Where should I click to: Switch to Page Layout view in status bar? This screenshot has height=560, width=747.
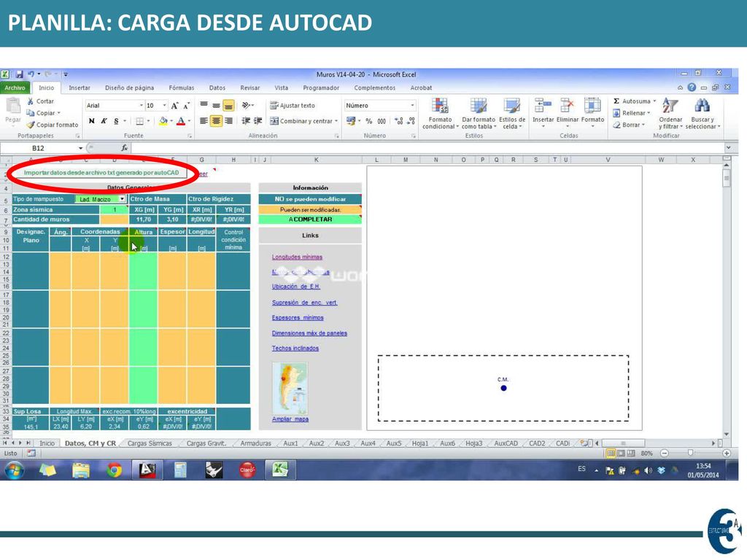(621, 454)
